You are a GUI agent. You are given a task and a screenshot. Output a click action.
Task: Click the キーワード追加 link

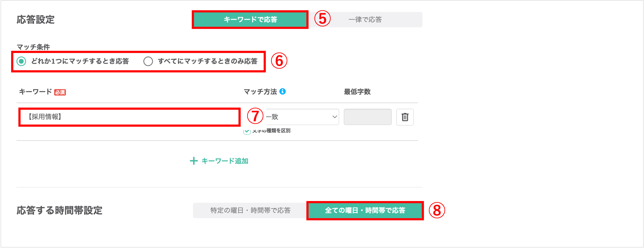tap(219, 161)
